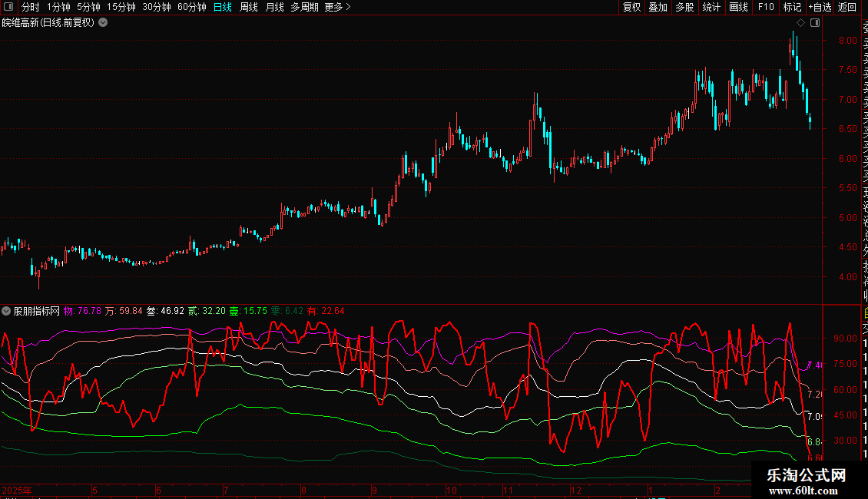Select the 30分钟 period tab

pyautogui.click(x=157, y=7)
